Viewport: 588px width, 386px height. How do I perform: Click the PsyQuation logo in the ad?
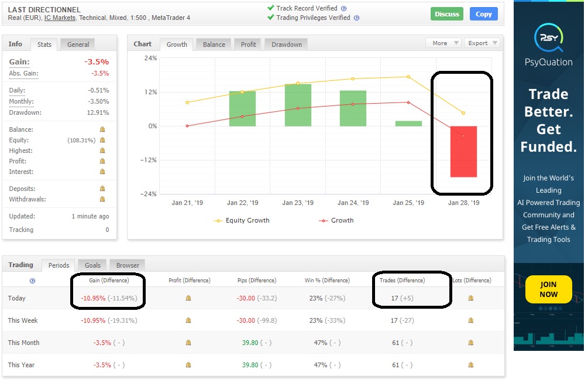pos(548,37)
